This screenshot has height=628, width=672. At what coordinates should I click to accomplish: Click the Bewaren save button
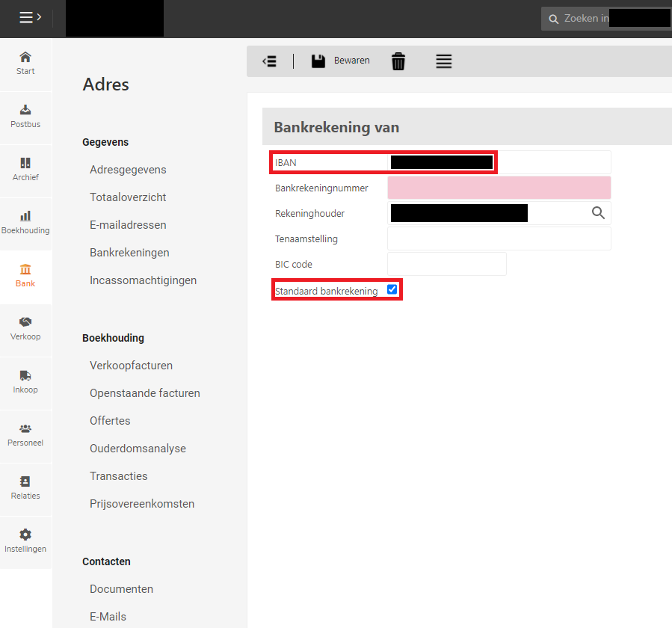pyautogui.click(x=340, y=61)
